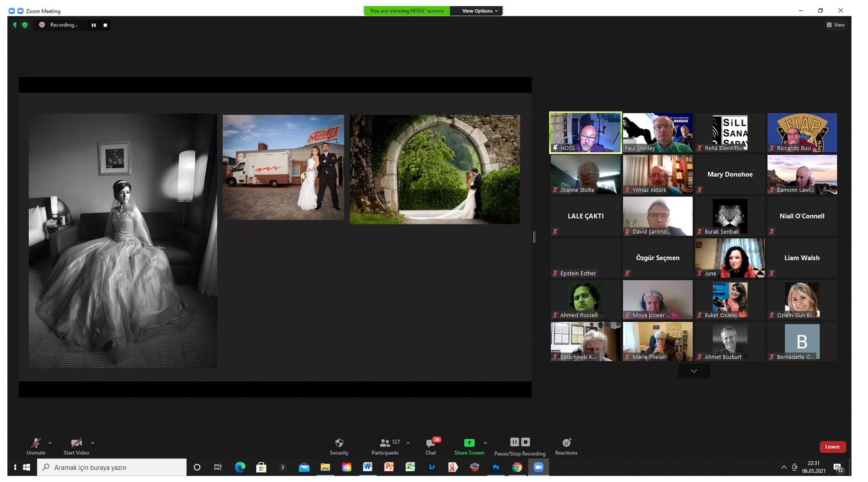The width and height of the screenshot is (868, 482).
Task: Stop recording with the top stop icon
Action: (x=105, y=25)
